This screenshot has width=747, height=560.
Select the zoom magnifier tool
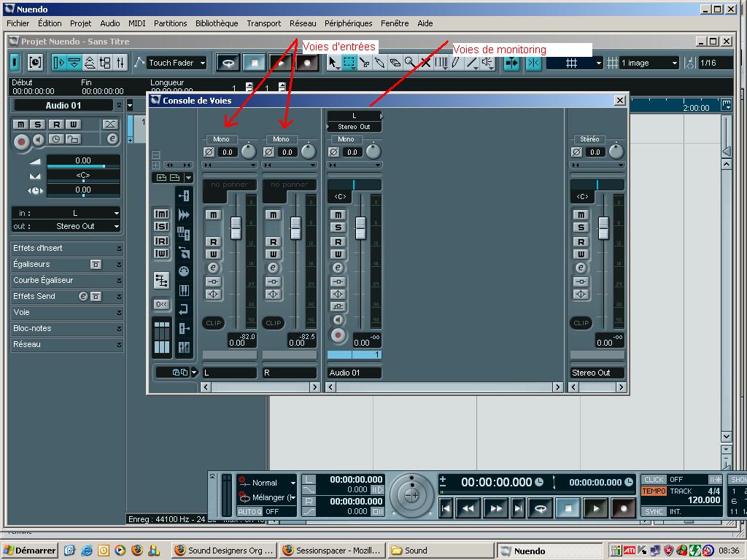pyautogui.click(x=410, y=63)
